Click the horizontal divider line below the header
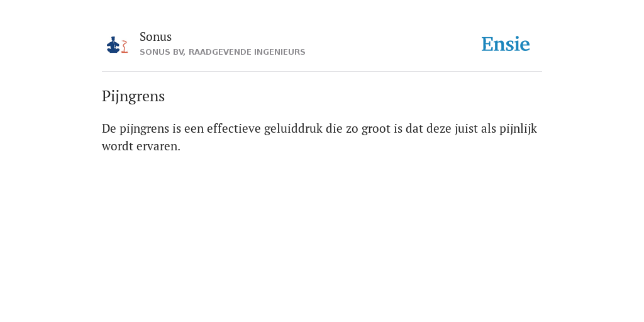 click(x=322, y=72)
